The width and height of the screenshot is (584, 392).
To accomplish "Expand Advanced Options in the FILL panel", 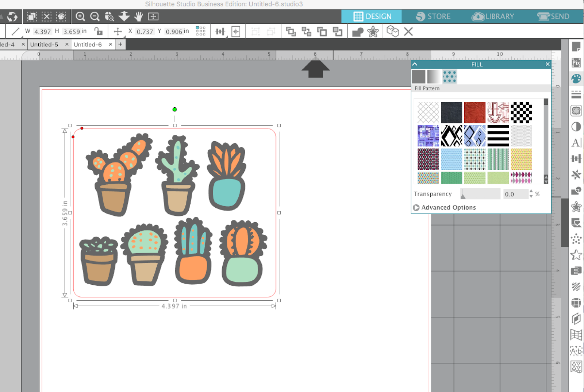I will [445, 207].
